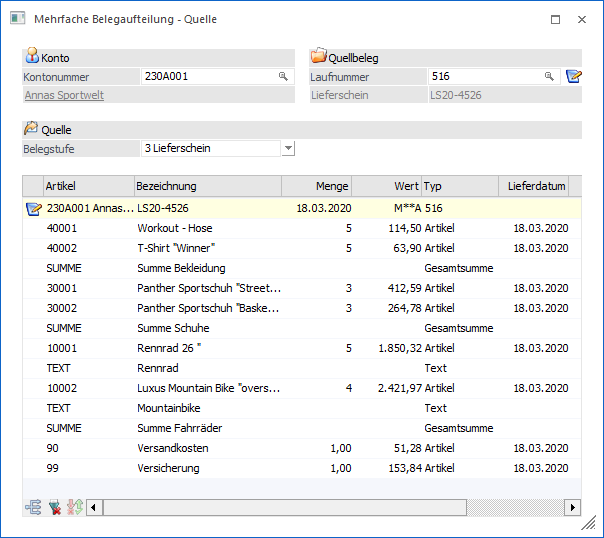Click the lookup icon in Laufnummer field
The width and height of the screenshot is (604, 538).
tap(549, 76)
